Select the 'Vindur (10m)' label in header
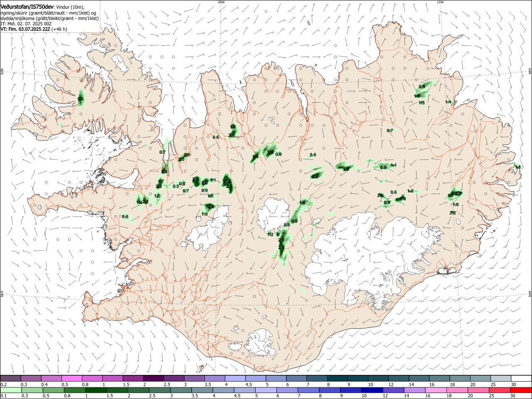The image size is (532, 399). (70, 7)
